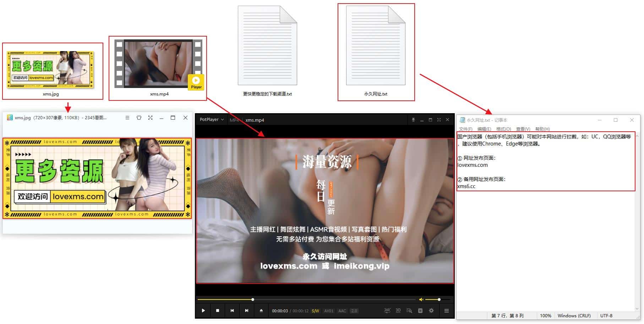Click the skin shirt icon in image viewer
The image size is (644, 324).
click(x=139, y=118)
